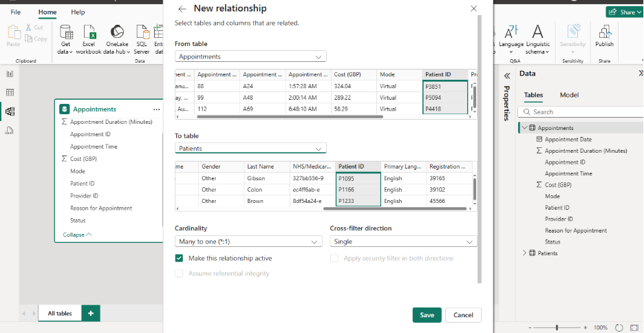Open the OneLake data hub icon

pyautogui.click(x=117, y=32)
